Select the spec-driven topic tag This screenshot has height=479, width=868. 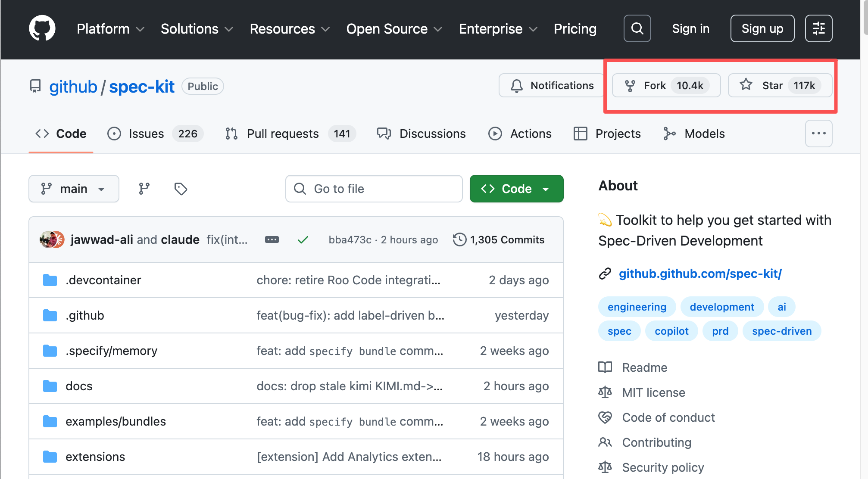[x=782, y=331]
